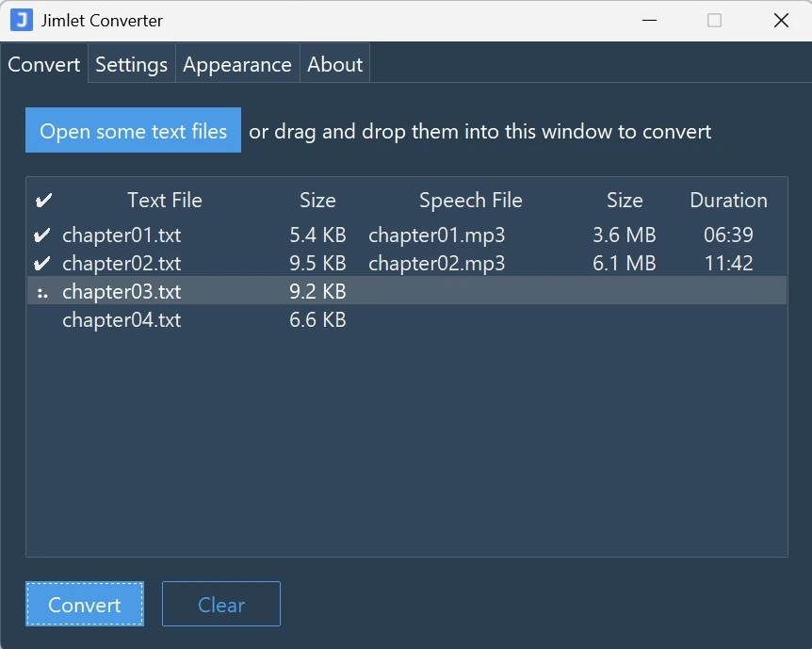Select the chapter03.txt file entry
Image resolution: width=812 pixels, height=649 pixels.
[122, 292]
